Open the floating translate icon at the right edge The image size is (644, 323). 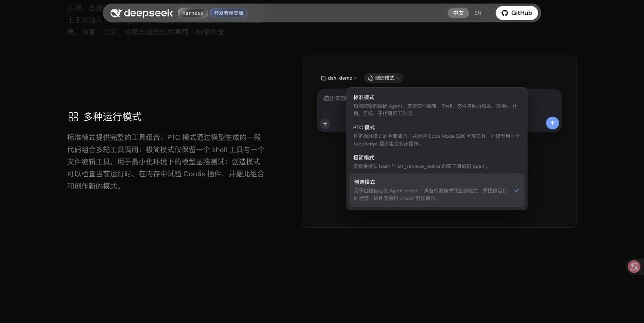click(x=634, y=267)
